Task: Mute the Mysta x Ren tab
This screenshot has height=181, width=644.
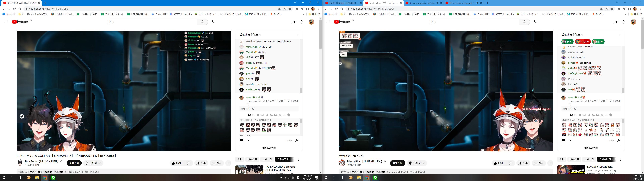Action: click(x=397, y=3)
